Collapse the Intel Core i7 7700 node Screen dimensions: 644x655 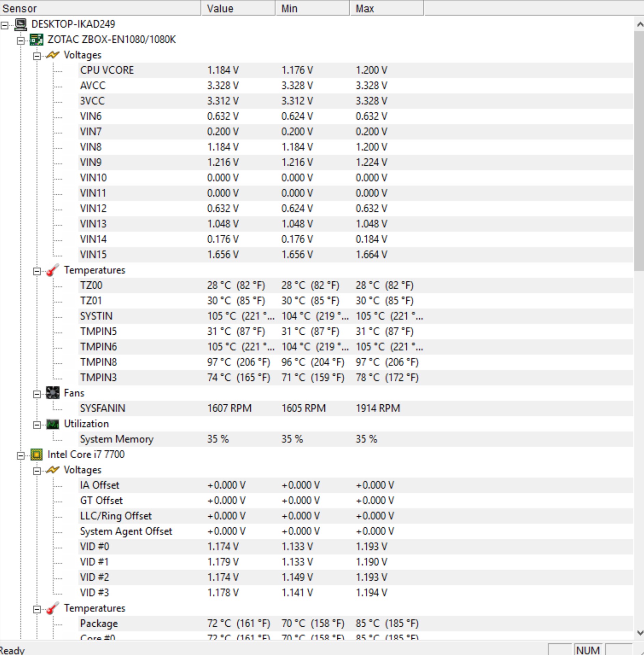pos(21,456)
